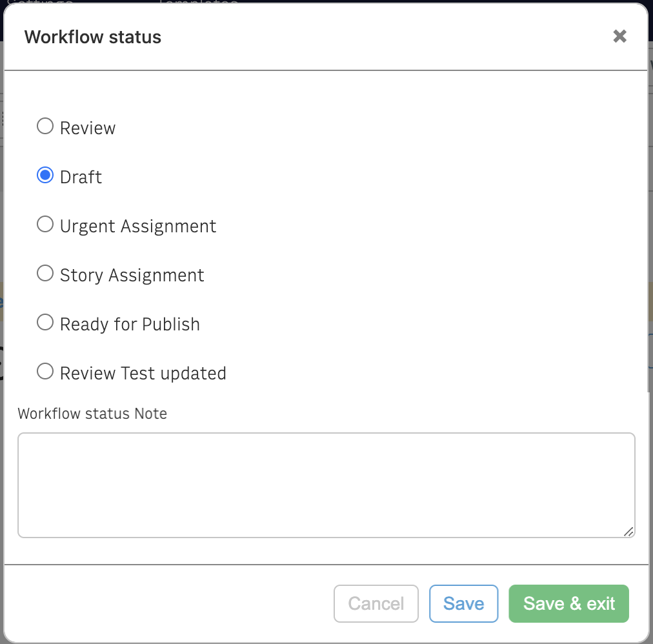Select the Draft radio option
The image size is (653, 644).
pyautogui.click(x=45, y=176)
